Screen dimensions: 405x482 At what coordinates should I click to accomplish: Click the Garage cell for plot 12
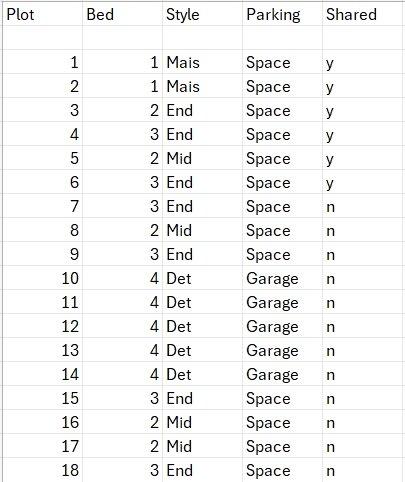pyautogui.click(x=283, y=326)
